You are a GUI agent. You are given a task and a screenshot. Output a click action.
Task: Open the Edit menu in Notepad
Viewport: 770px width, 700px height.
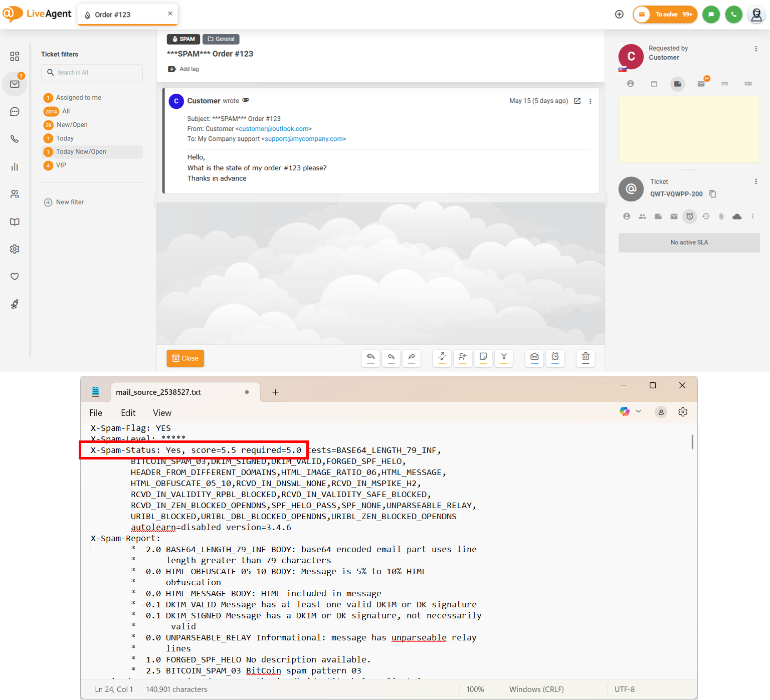pos(128,413)
